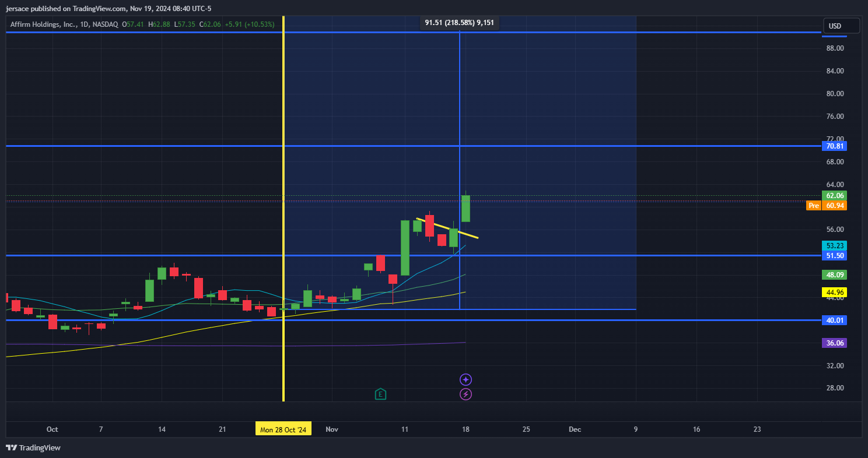This screenshot has width=868, height=458.
Task: Click the 60.94 pre-market price label
Action: coord(835,206)
